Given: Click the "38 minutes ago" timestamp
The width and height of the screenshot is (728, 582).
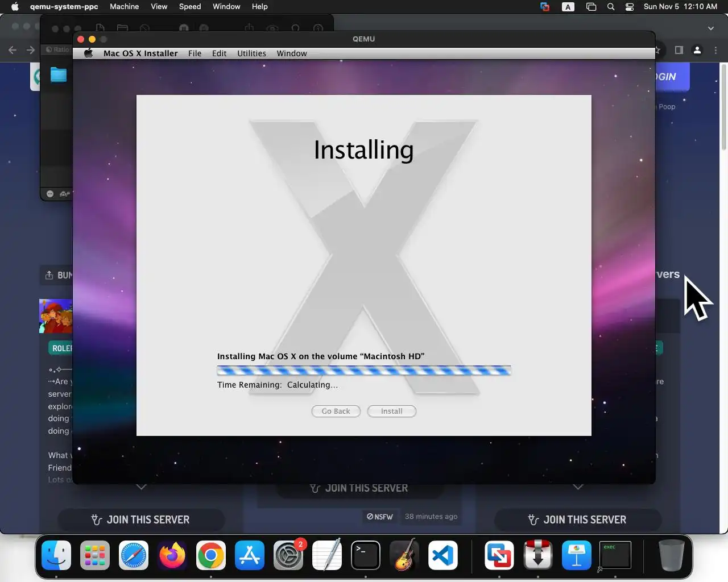Looking at the screenshot, I should (431, 517).
